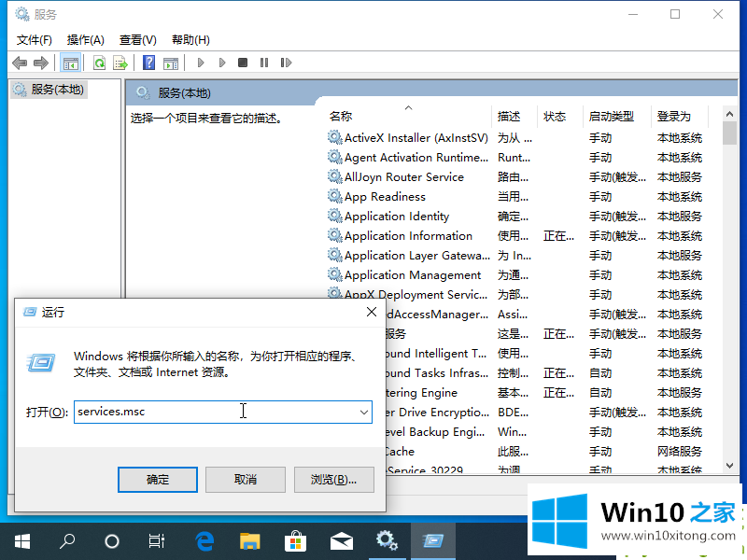Screen dimensions: 747x560
Task: Click gear icon beside Application Management
Action: 335,274
